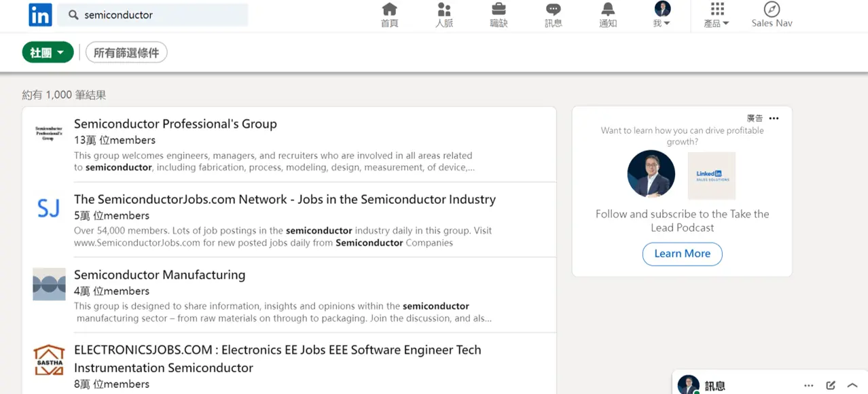Click the LinkedIn Sales Solutions ad logo
The height and width of the screenshot is (394, 868).
click(x=712, y=175)
